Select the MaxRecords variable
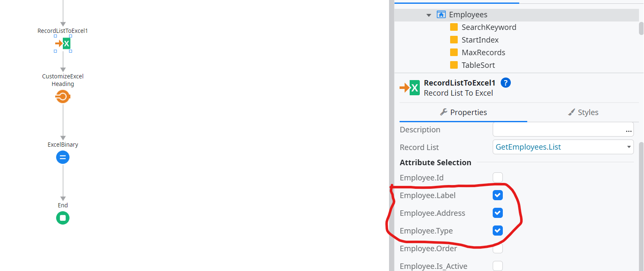The image size is (644, 271). (x=483, y=53)
